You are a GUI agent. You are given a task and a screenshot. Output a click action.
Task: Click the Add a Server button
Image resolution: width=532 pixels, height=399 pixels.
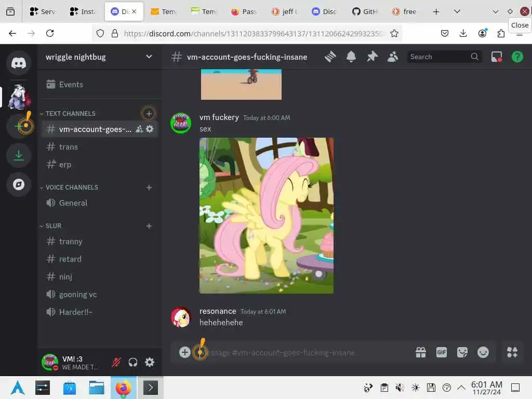(19, 126)
